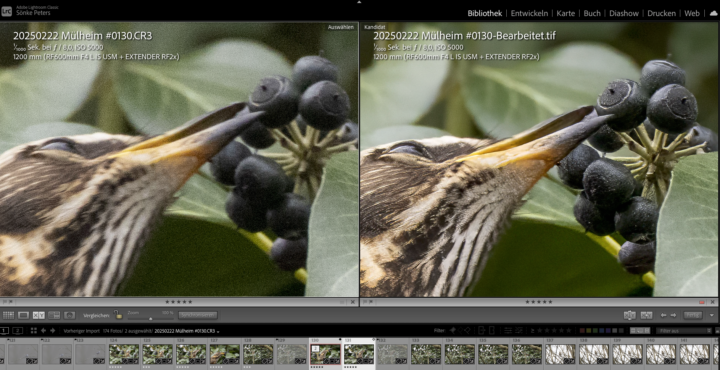Adjust the Zoom slider in toolbar
This screenshot has height=370, width=720.
[x=150, y=318]
